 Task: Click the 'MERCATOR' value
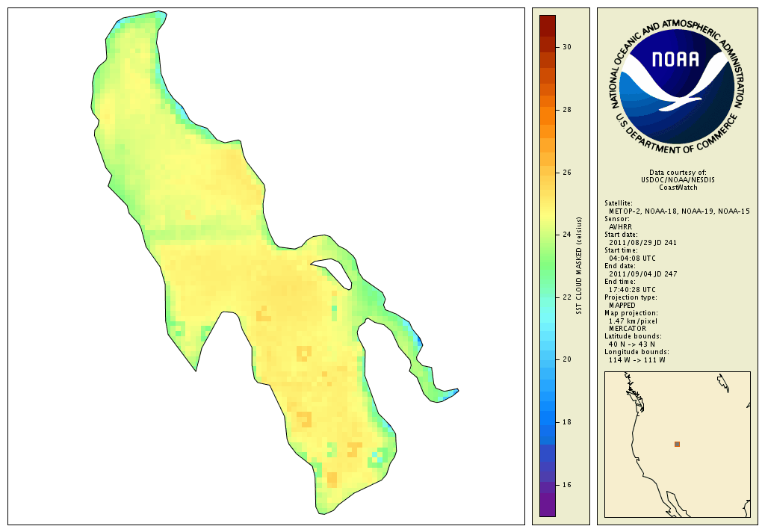tap(628, 329)
